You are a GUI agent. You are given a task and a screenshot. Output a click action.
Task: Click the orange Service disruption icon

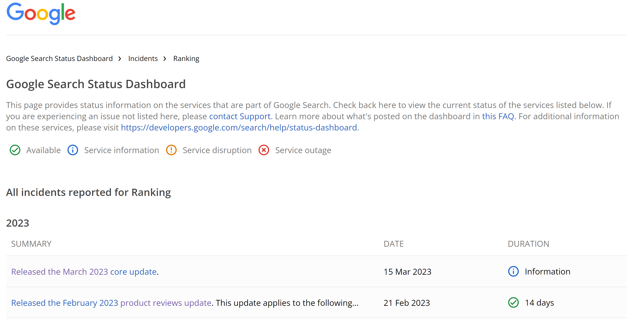click(171, 150)
